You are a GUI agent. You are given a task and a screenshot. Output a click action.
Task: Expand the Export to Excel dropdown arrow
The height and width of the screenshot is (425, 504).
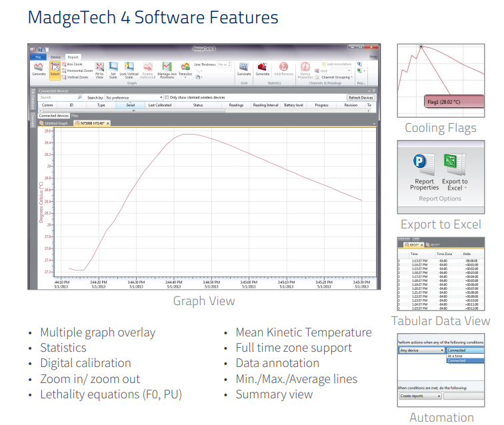(465, 188)
